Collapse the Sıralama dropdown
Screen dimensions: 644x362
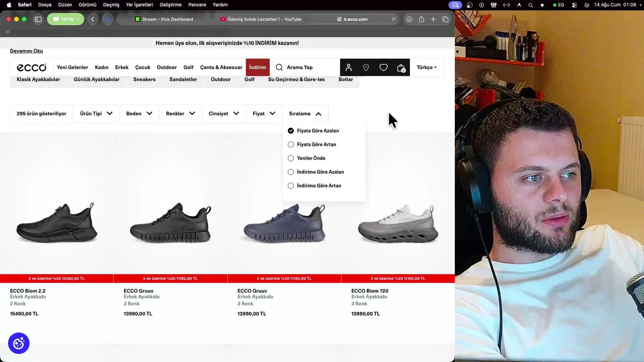pyautogui.click(x=305, y=114)
